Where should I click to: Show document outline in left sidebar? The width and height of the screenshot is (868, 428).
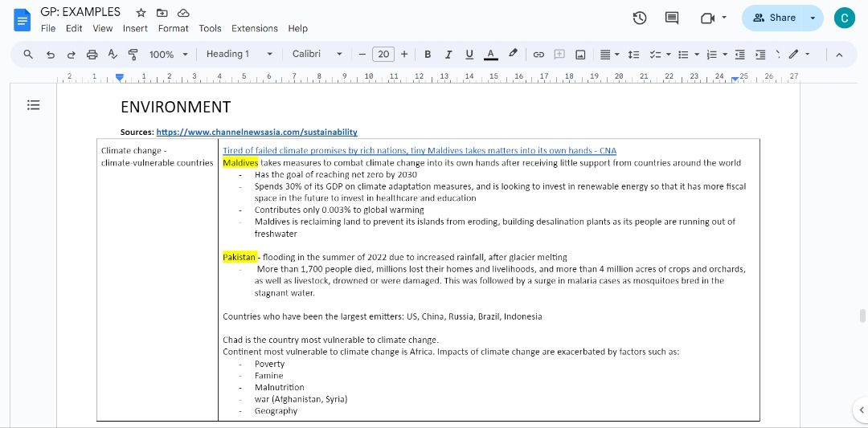pos(33,105)
